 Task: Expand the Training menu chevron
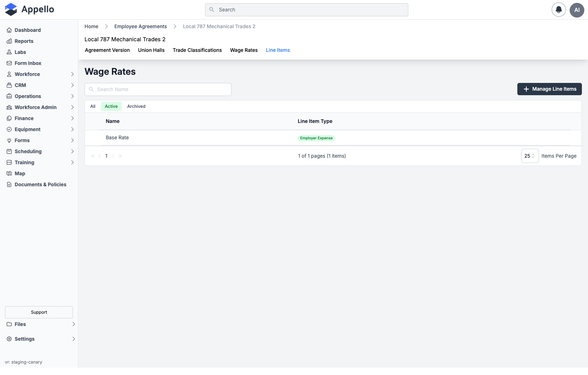(72, 163)
